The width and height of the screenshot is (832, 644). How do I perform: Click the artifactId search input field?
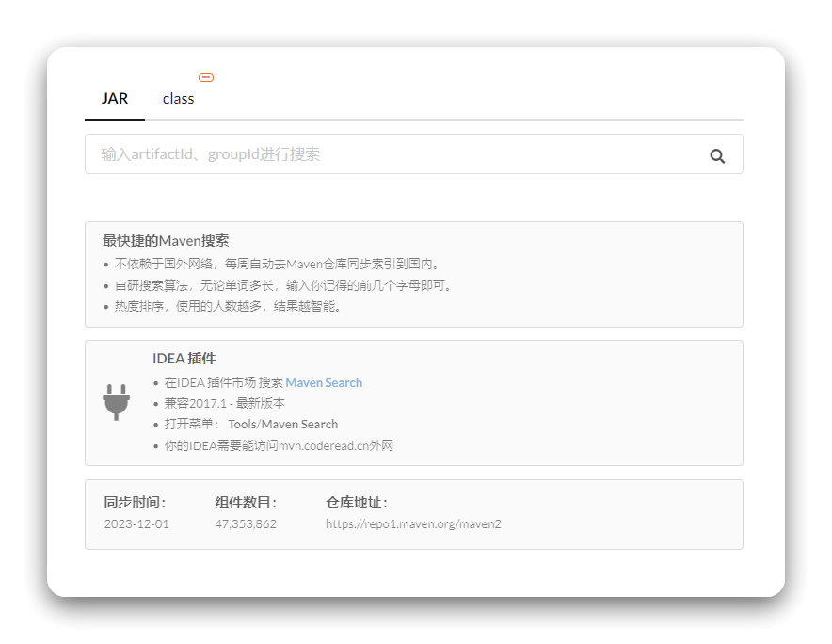(x=376, y=154)
